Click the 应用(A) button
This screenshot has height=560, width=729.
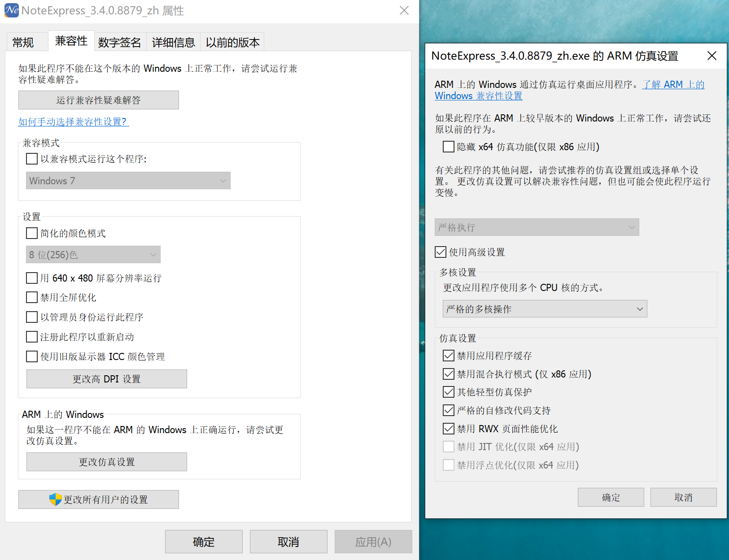coord(373,542)
